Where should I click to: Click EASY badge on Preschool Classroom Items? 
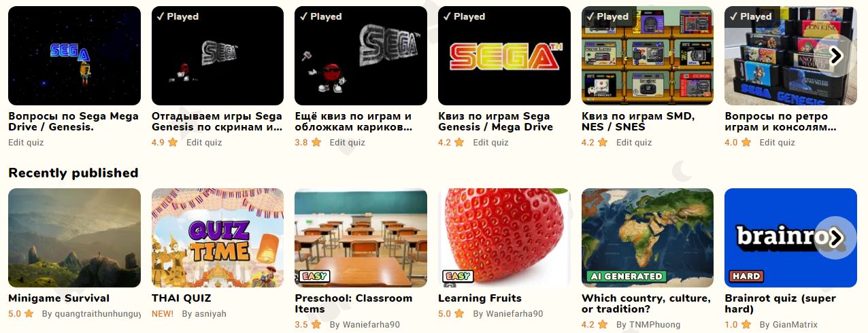tap(314, 277)
